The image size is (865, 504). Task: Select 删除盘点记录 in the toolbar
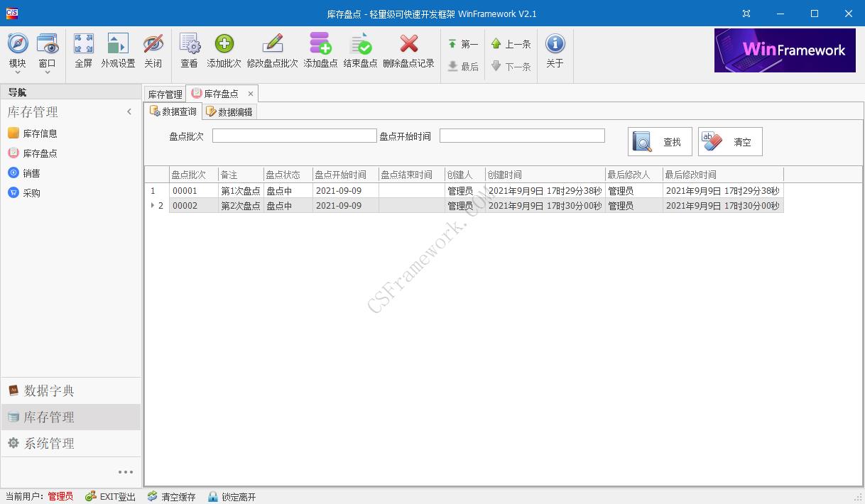pyautogui.click(x=408, y=50)
